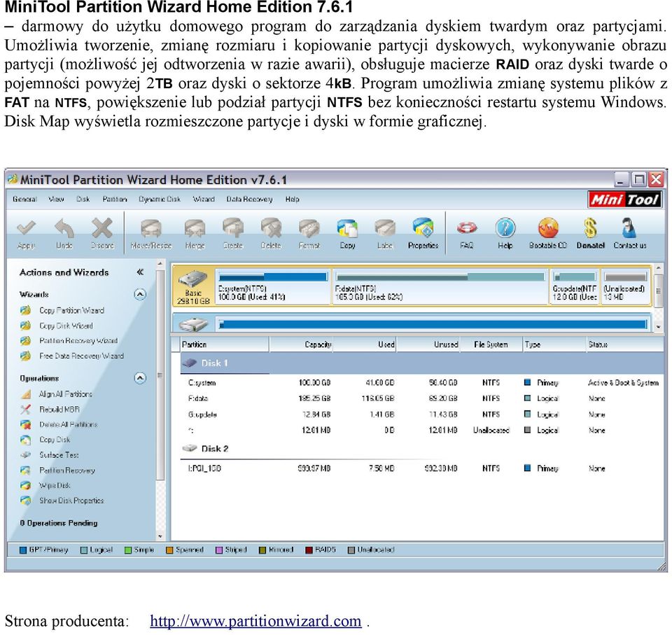Select the Disk 1 row in the partition list
The image size is (672, 635).
point(421,363)
